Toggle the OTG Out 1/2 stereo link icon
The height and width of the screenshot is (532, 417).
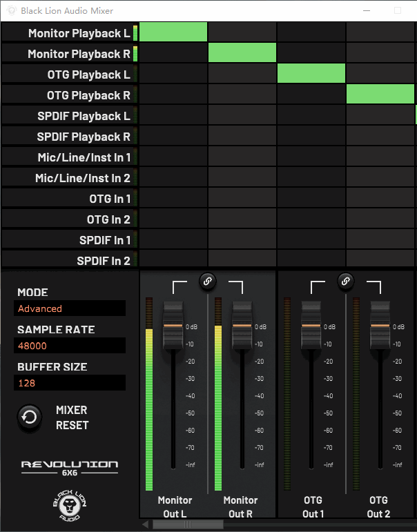click(346, 280)
